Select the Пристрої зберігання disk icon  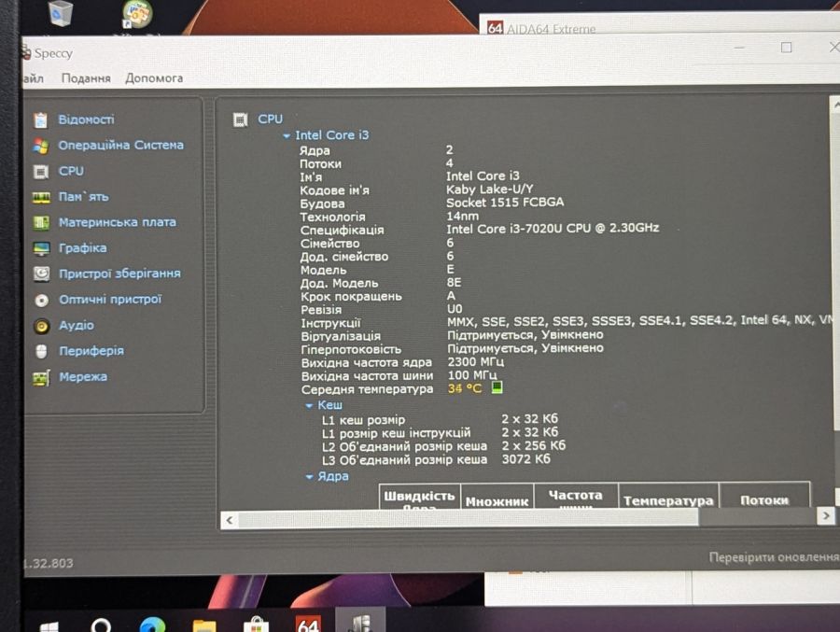click(x=41, y=274)
